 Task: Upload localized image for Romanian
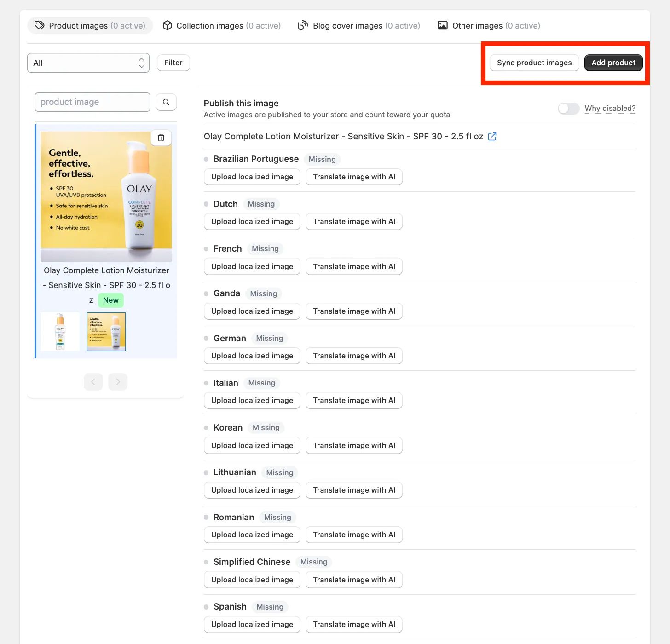[252, 535]
